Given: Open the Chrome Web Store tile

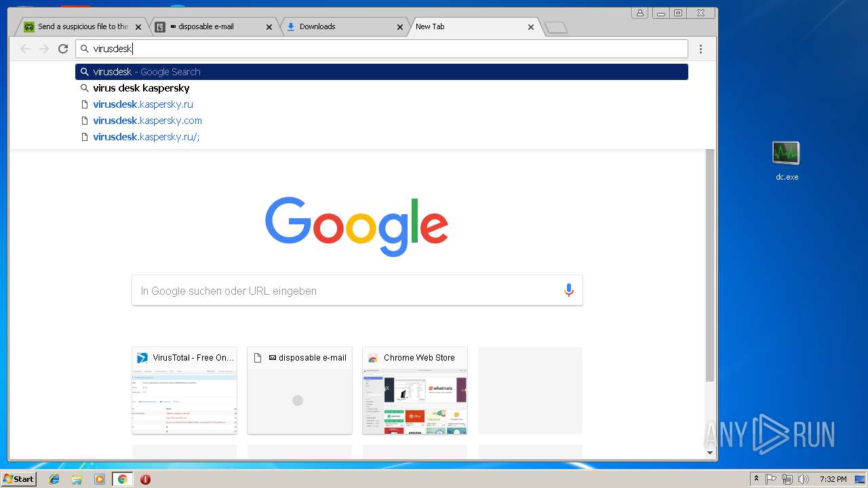Looking at the screenshot, I should (x=415, y=390).
